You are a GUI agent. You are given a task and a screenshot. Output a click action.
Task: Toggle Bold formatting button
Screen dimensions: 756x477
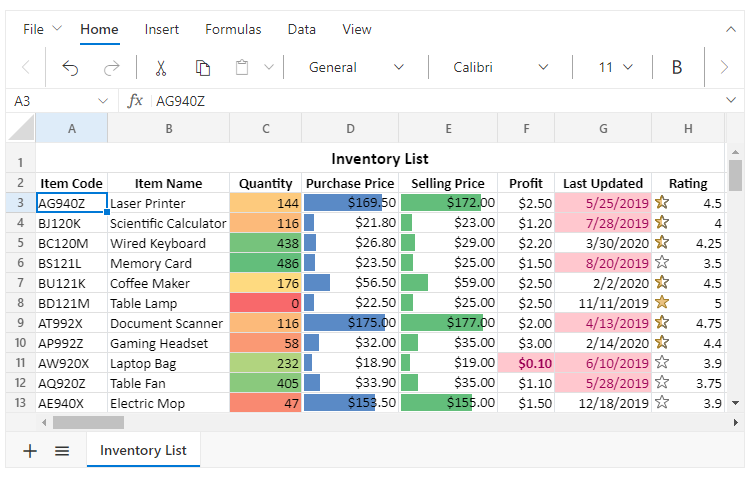(x=677, y=68)
